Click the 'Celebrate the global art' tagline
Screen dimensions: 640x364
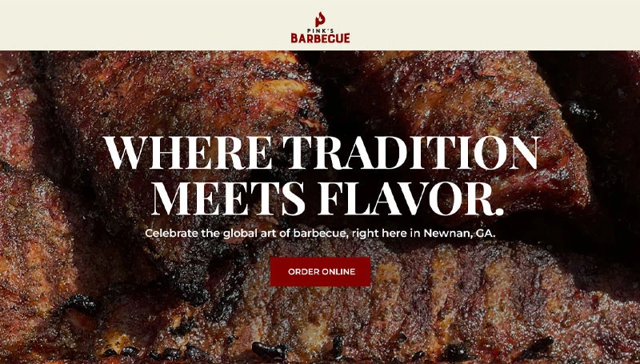tap(320, 234)
